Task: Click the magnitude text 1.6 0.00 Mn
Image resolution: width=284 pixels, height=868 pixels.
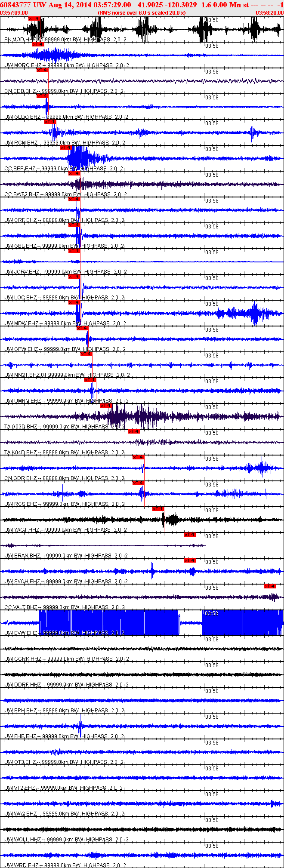Action: tap(220, 5)
